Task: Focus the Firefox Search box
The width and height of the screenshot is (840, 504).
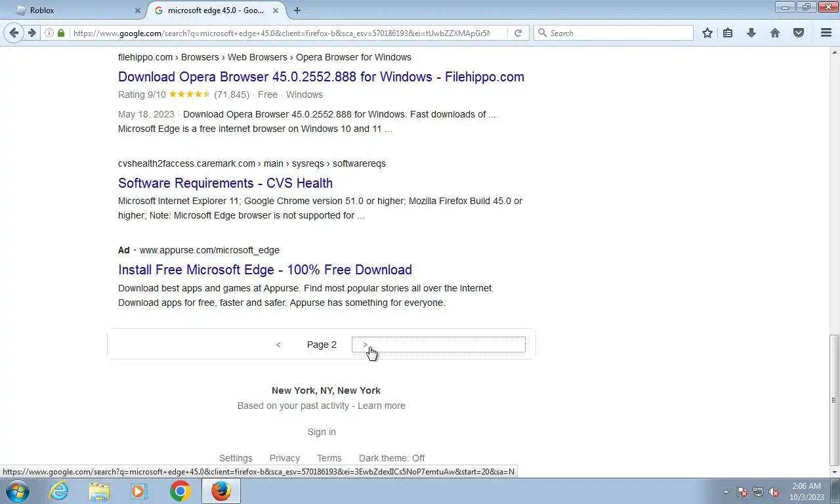Action: (x=614, y=33)
